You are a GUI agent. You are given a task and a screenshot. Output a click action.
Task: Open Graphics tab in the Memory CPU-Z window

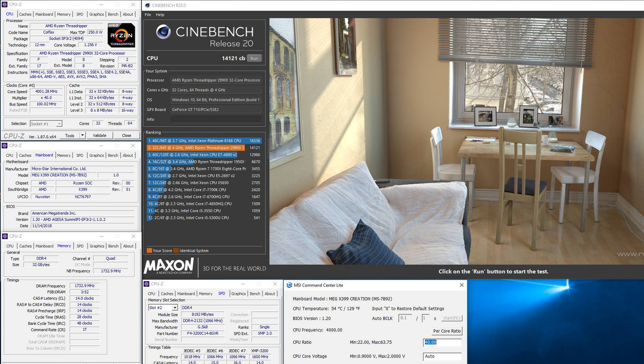coord(96,246)
